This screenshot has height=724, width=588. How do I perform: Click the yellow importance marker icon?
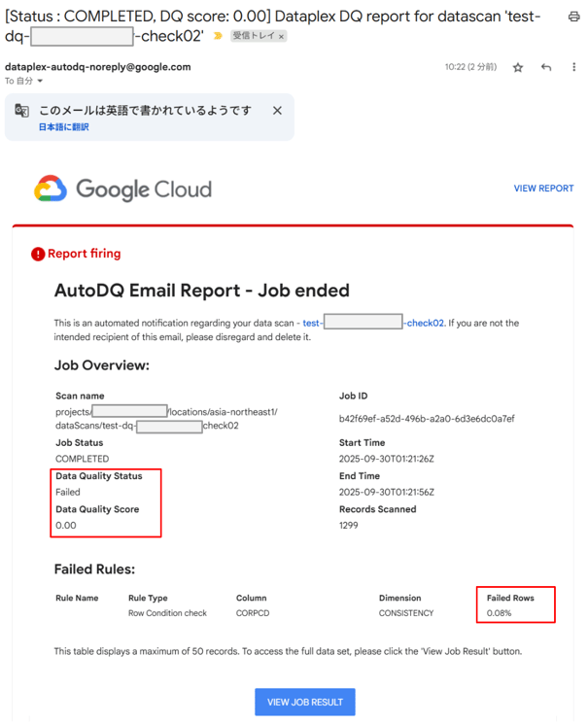(x=218, y=36)
